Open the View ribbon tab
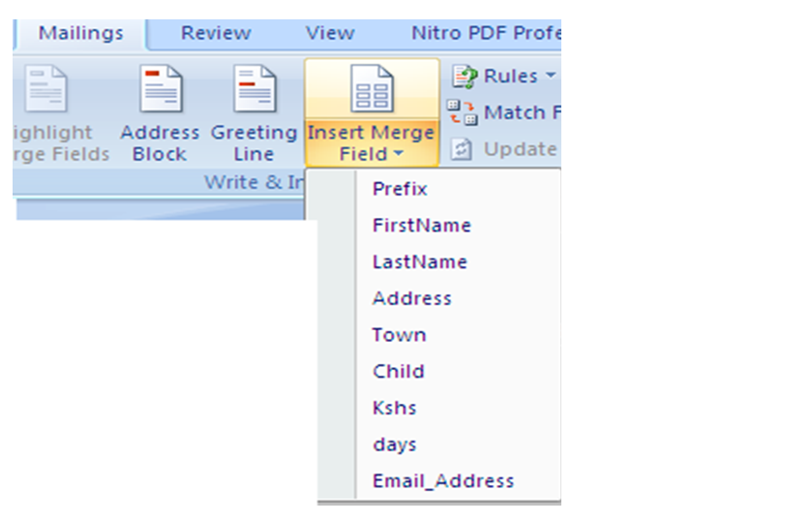This screenshot has width=812, height=522. [x=330, y=33]
